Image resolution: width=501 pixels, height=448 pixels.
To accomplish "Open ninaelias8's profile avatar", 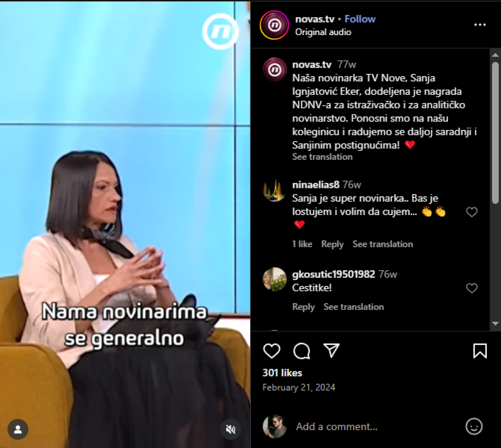I will (274, 191).
